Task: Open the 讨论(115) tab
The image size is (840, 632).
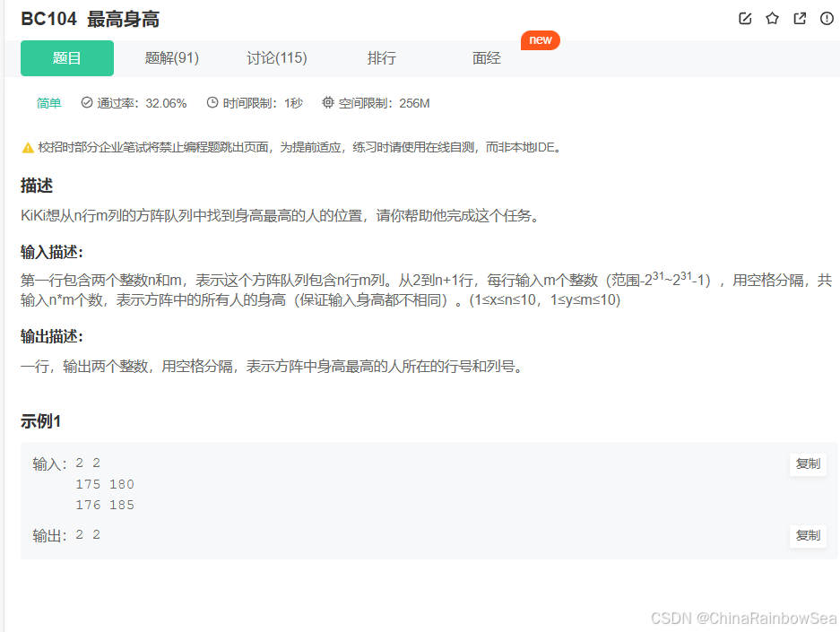Action: pyautogui.click(x=279, y=57)
